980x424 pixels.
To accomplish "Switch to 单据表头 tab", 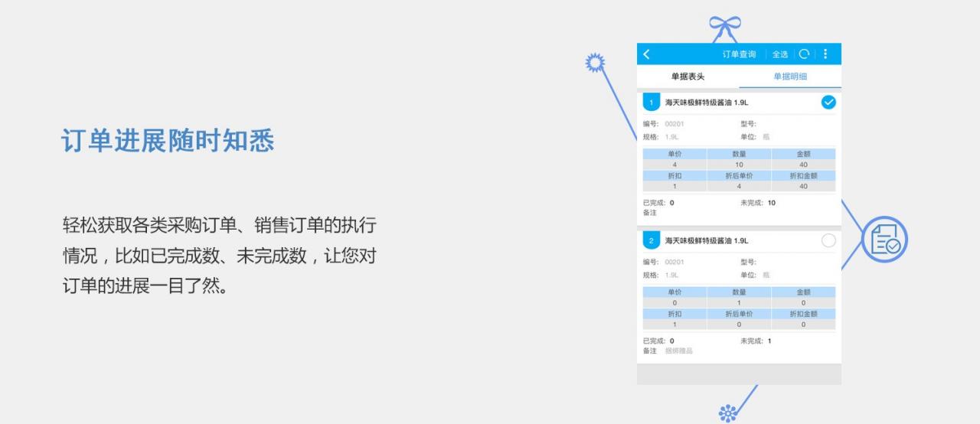I will [x=688, y=77].
